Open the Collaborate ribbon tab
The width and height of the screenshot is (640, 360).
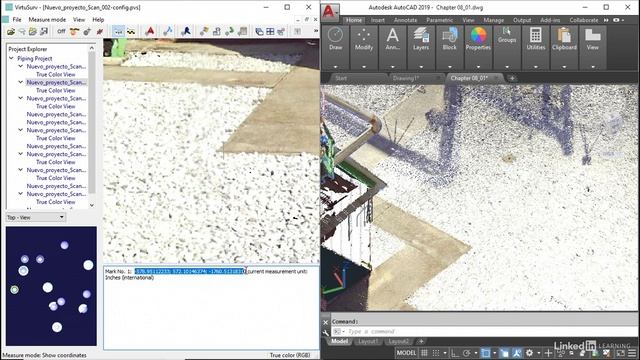(584, 20)
